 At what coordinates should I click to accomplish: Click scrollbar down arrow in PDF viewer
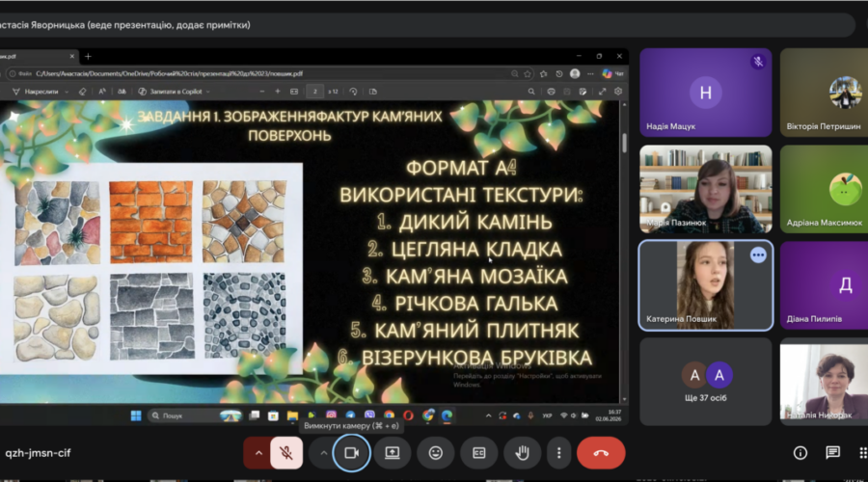(x=624, y=399)
